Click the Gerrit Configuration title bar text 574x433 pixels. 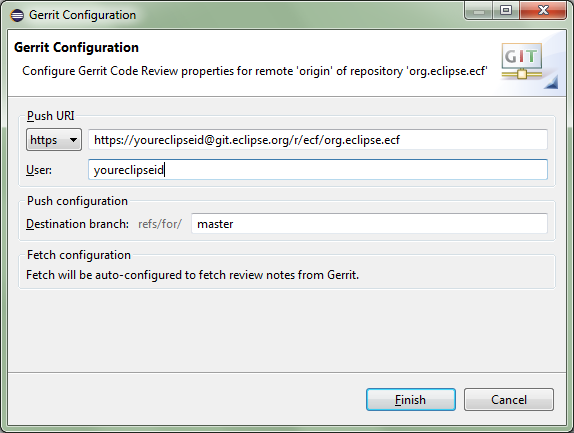(x=82, y=15)
